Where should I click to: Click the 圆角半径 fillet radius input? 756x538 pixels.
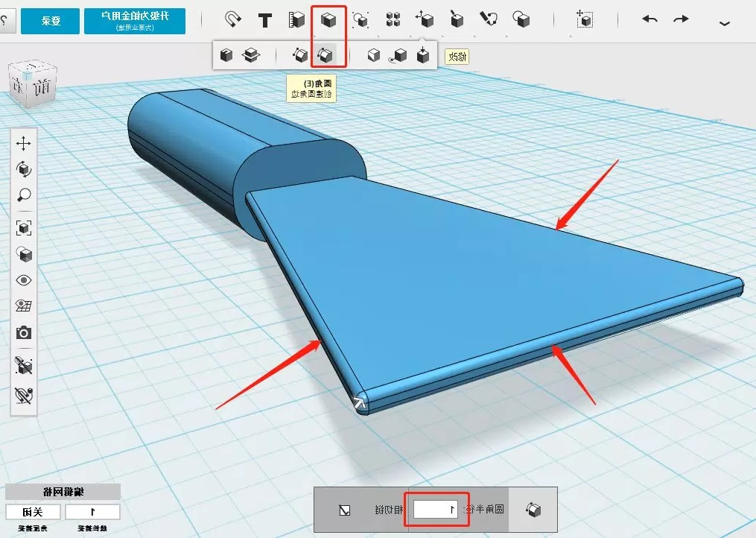(436, 509)
